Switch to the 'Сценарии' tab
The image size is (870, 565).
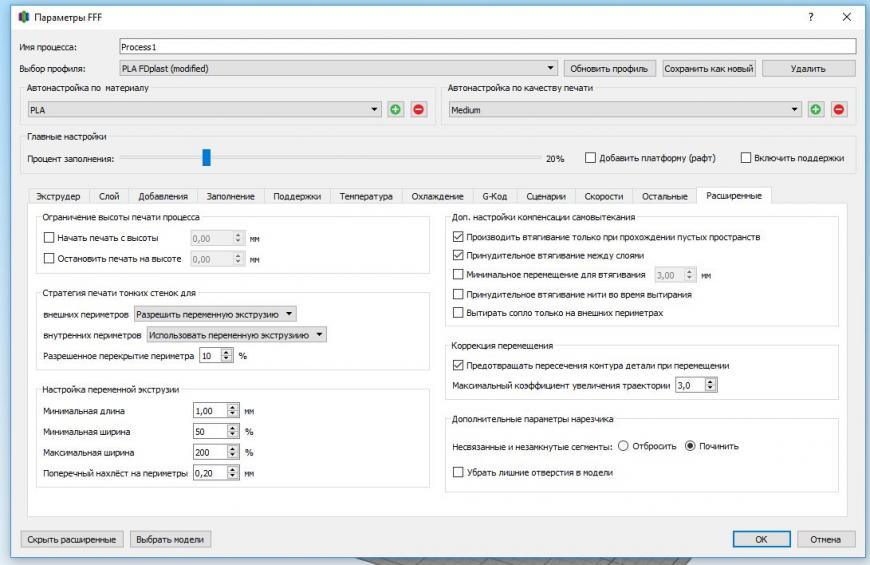546,196
